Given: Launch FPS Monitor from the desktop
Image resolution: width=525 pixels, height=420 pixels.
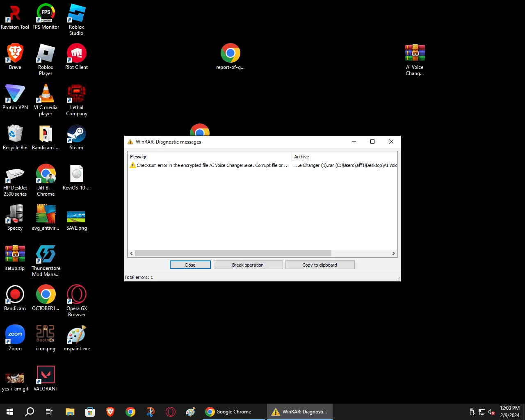Looking at the screenshot, I should [46, 16].
